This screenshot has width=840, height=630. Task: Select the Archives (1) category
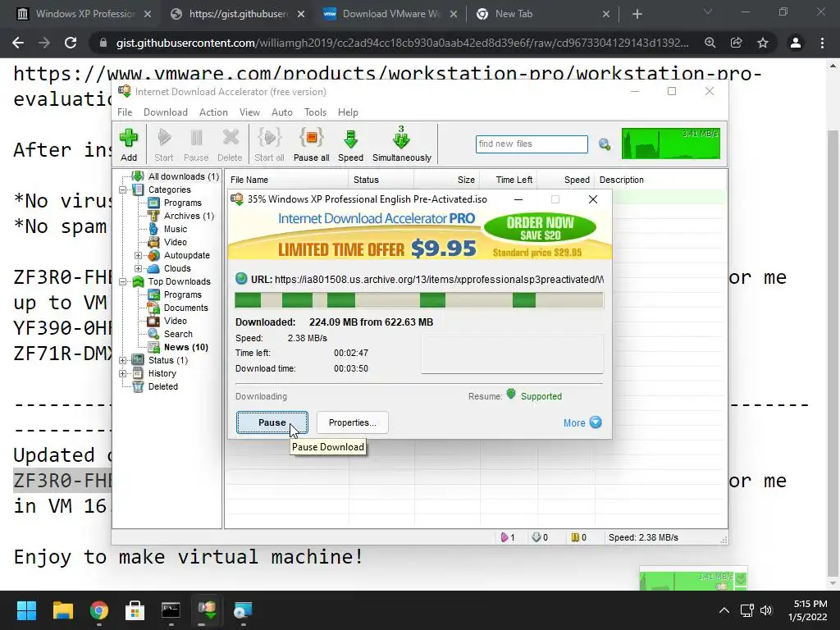189,216
